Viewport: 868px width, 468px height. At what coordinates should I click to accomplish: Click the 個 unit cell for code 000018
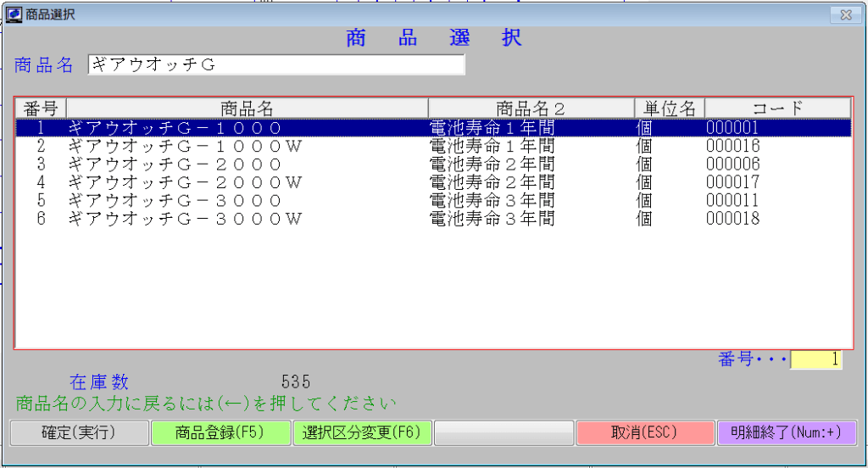click(644, 219)
